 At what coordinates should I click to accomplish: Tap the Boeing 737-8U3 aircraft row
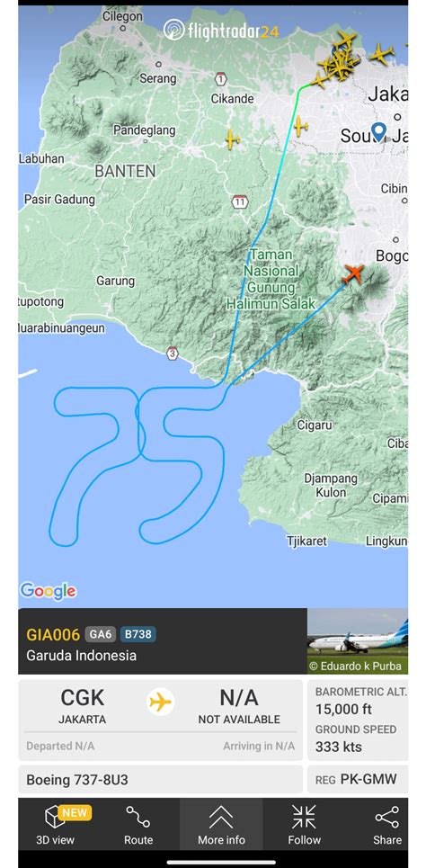click(x=161, y=780)
